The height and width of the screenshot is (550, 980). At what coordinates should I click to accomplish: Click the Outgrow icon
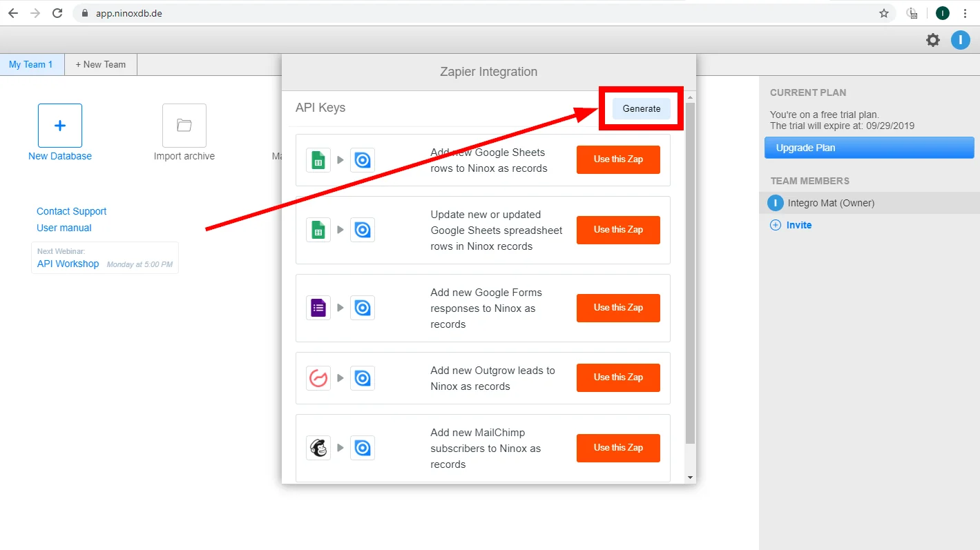pos(318,378)
